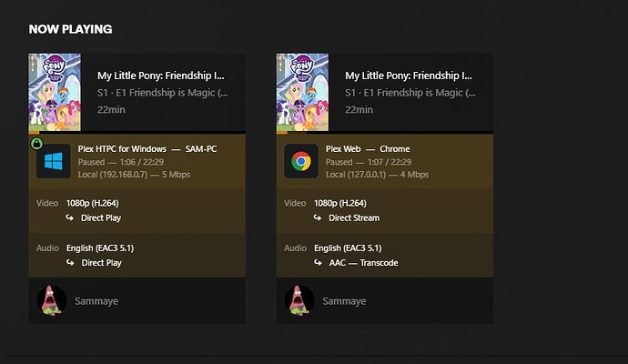Click the Sammaye username in the HTPC session card
The width and height of the screenshot is (628, 364).
pyautogui.click(x=96, y=301)
